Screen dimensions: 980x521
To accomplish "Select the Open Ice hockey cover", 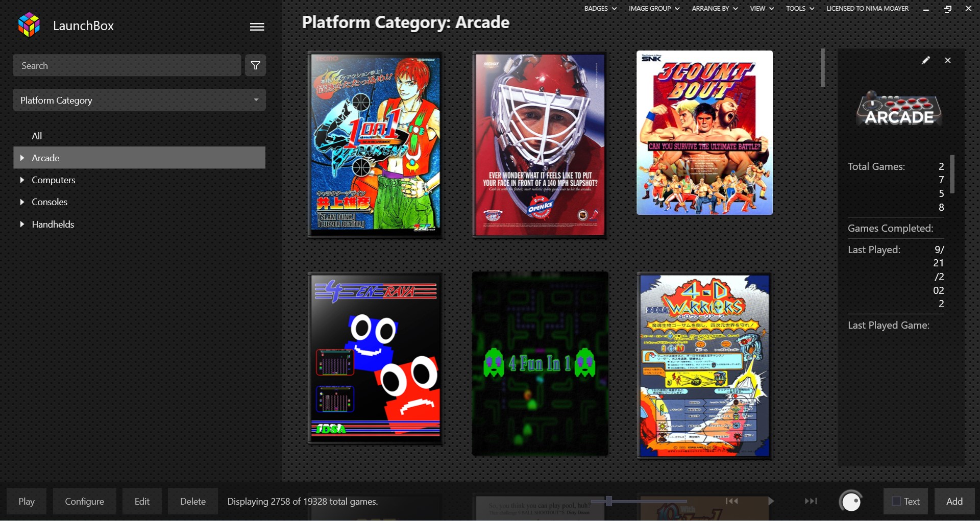I will coord(540,145).
